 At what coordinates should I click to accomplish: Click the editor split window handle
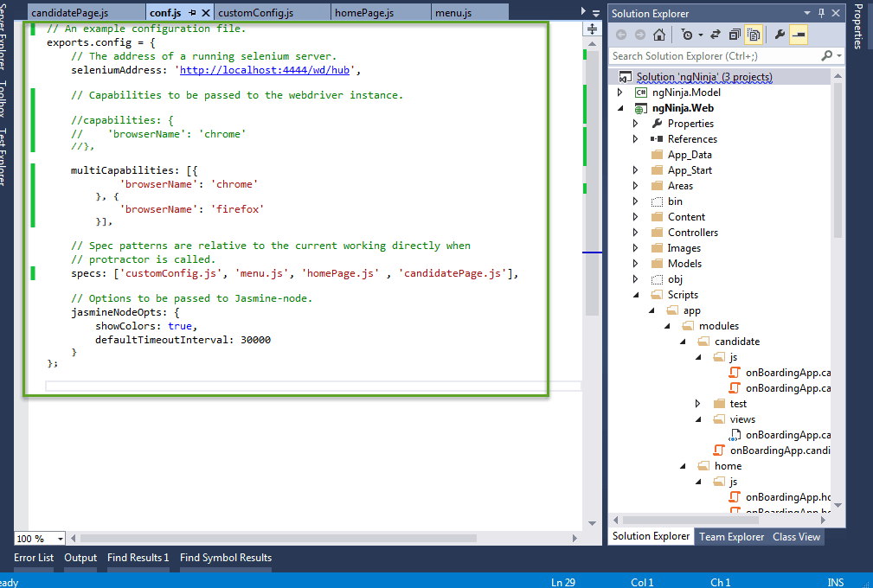coord(592,29)
